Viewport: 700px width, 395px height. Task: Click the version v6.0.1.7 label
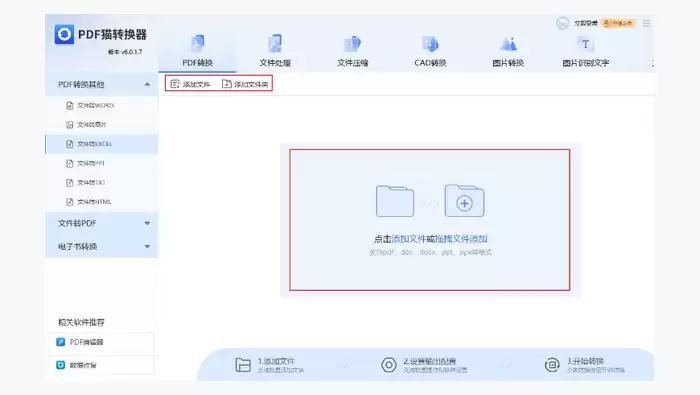[125, 52]
